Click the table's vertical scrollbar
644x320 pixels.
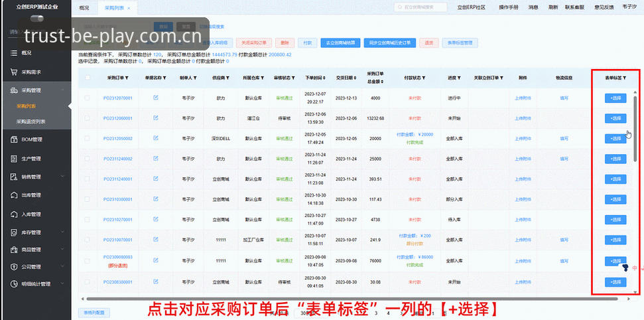[635, 128]
